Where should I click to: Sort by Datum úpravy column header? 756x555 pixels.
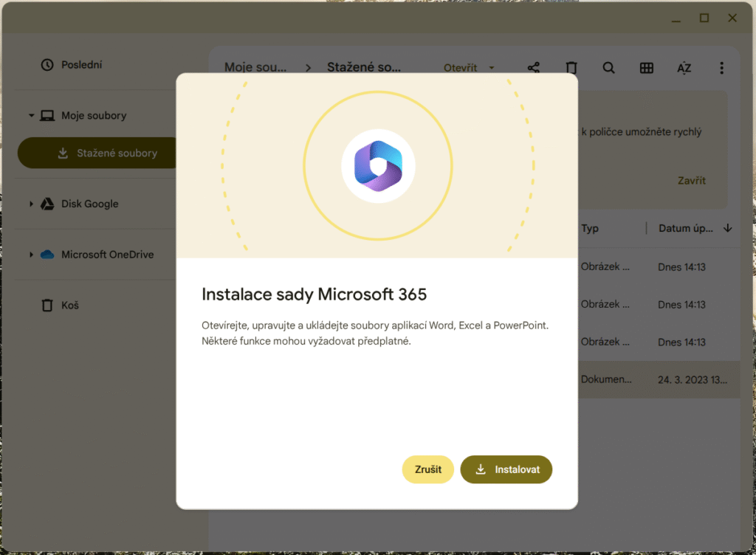(686, 229)
